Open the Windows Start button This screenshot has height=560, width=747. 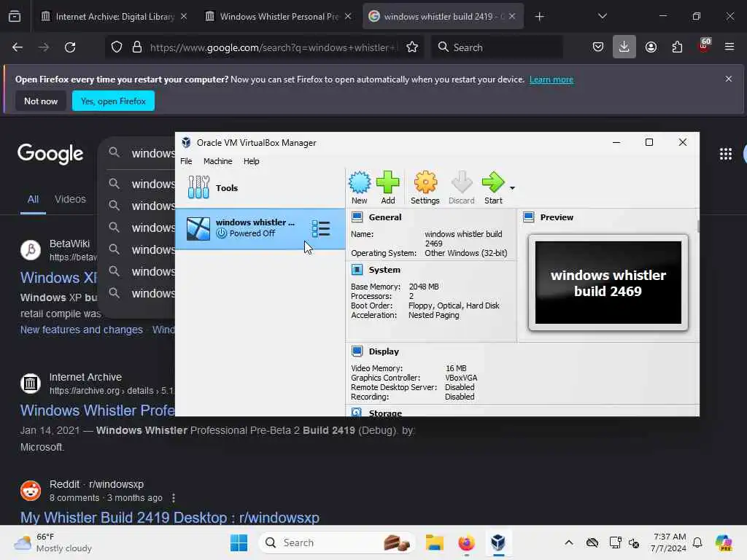pos(239,542)
